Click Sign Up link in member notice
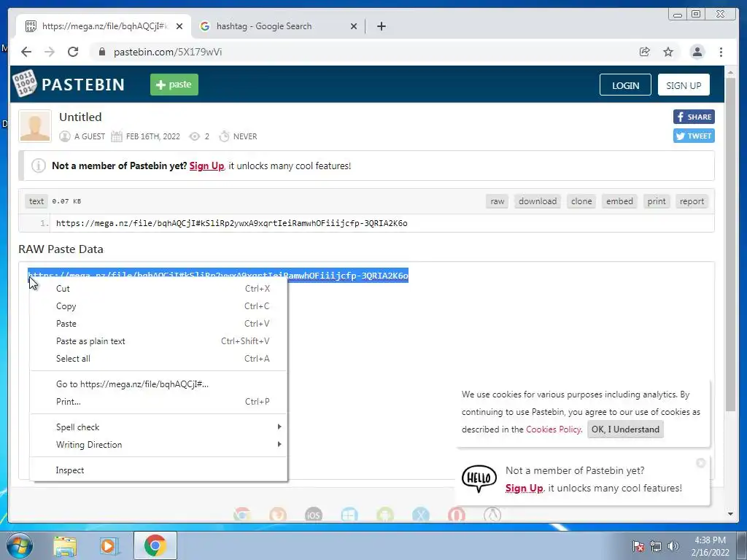Viewport: 747px width, 560px height. click(x=206, y=166)
